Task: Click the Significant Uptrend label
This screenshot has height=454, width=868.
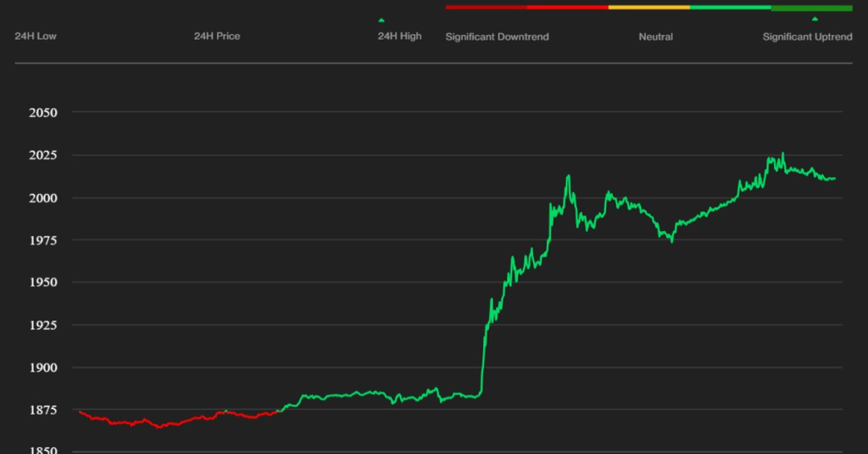Action: point(807,36)
